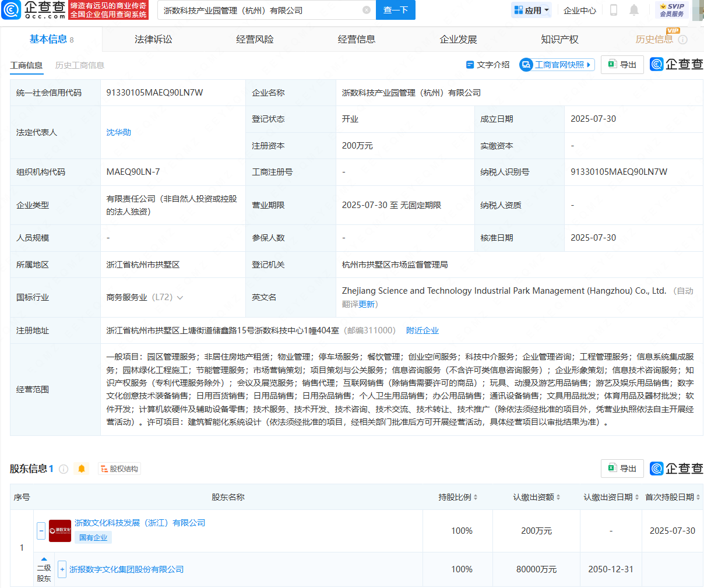704x588 pixels.
Task: Click the 统一社会信用代码 value 91330105MAEQ90LN7W
Action: tap(154, 93)
